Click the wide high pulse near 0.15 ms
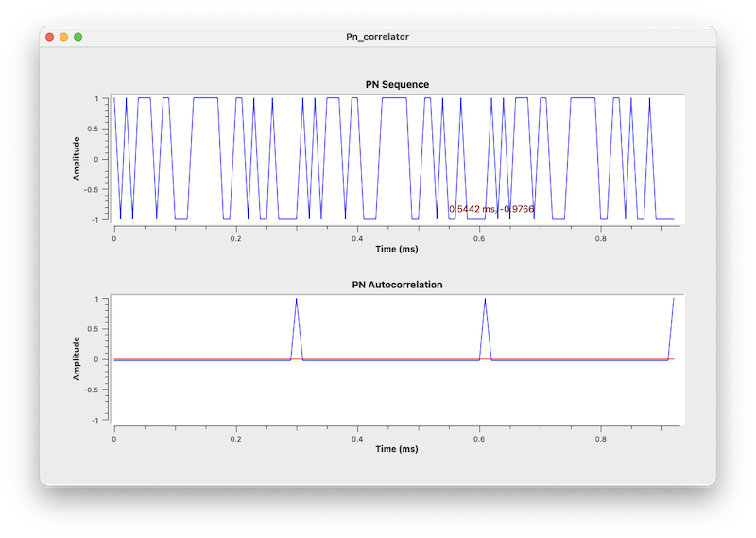The image size is (756, 538). (205, 98)
